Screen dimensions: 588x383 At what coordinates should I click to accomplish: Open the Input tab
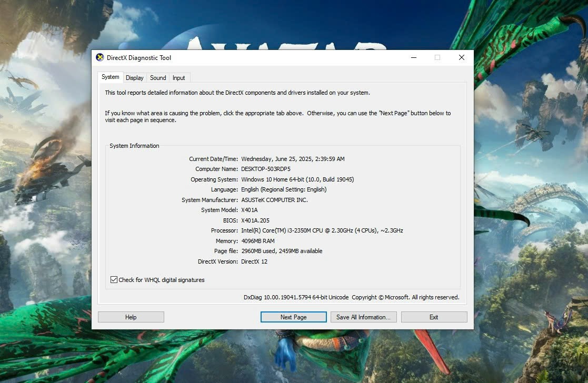click(179, 77)
